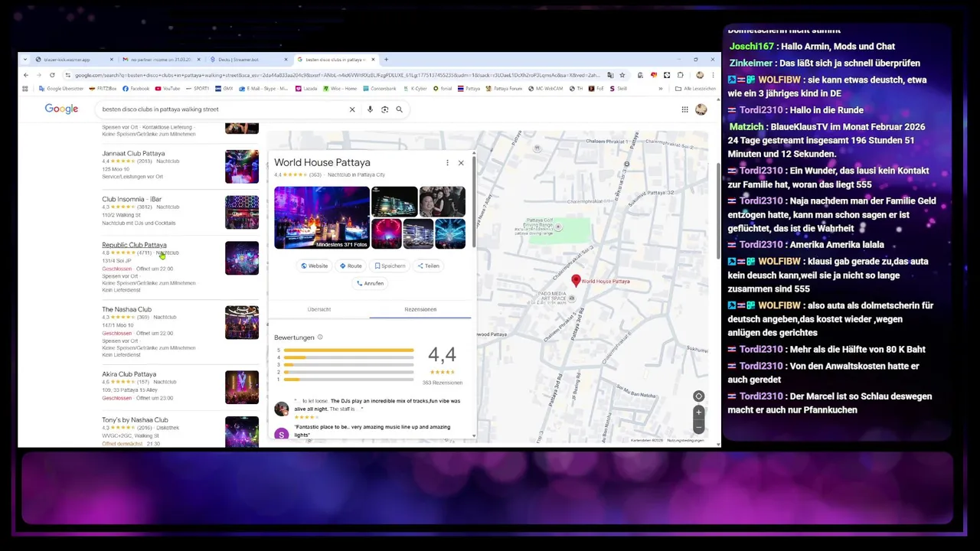Image resolution: width=980 pixels, height=551 pixels.
Task: Filter reviews by the 1-star rating bar
Action: point(348,380)
